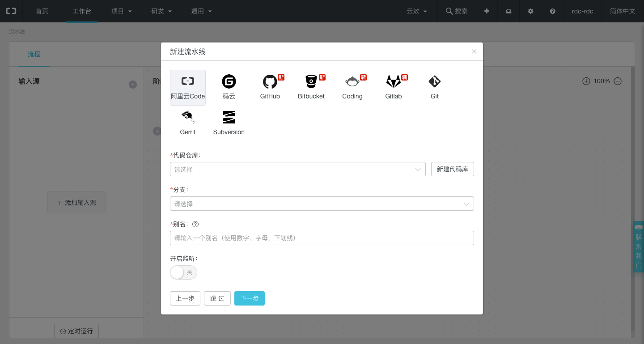This screenshot has width=644, height=344.
Task: Open the inbox icon in top bar
Action: pos(508,11)
